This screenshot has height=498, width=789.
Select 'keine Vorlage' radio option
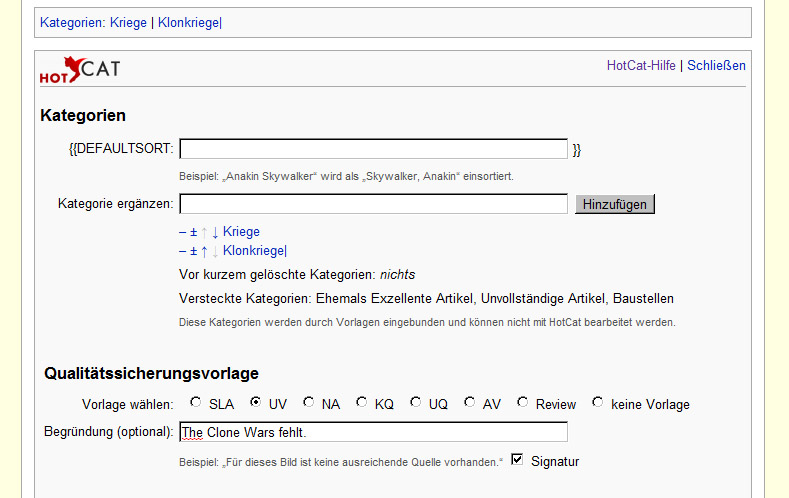(x=598, y=403)
